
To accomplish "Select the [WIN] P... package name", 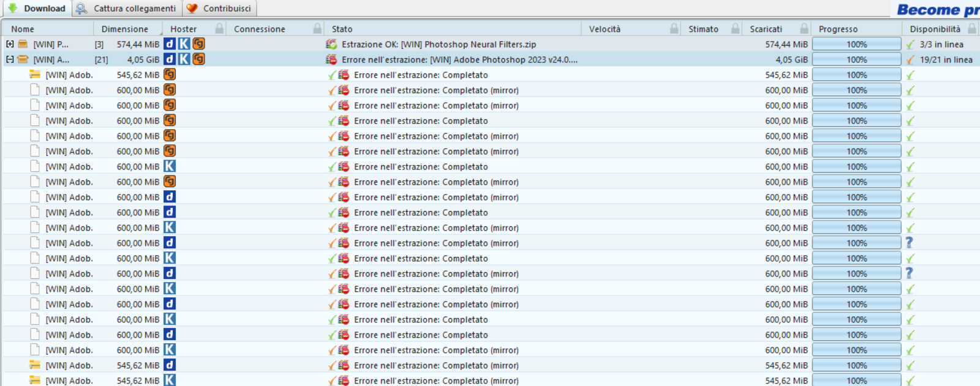I will click(x=51, y=44).
